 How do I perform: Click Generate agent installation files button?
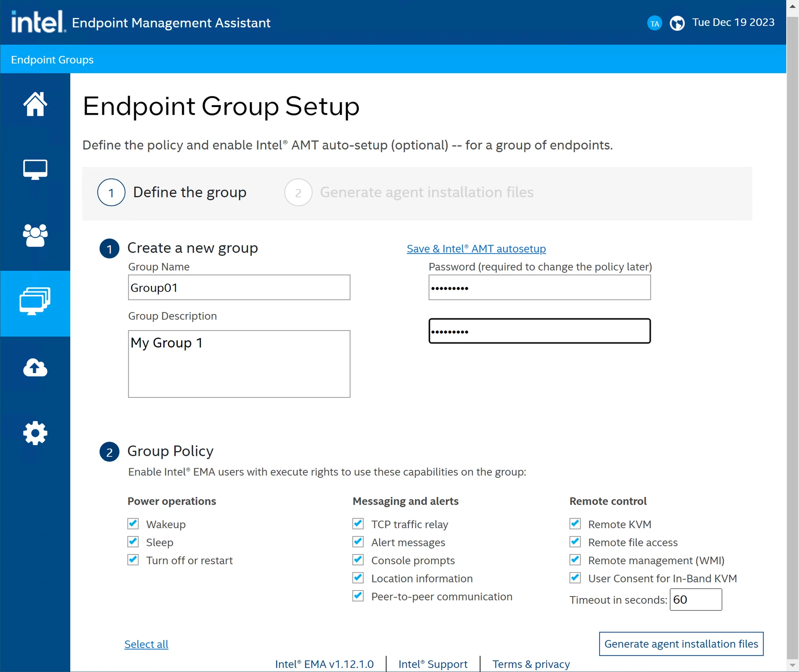coord(681,644)
